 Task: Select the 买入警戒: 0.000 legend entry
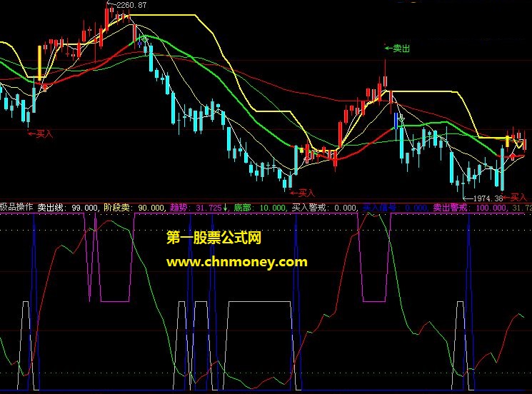coord(325,207)
